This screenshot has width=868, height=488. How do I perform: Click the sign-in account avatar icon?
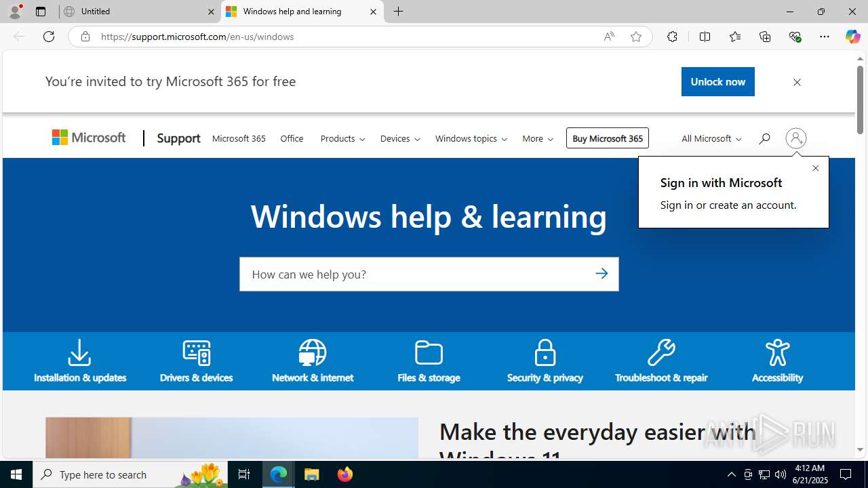[796, 138]
